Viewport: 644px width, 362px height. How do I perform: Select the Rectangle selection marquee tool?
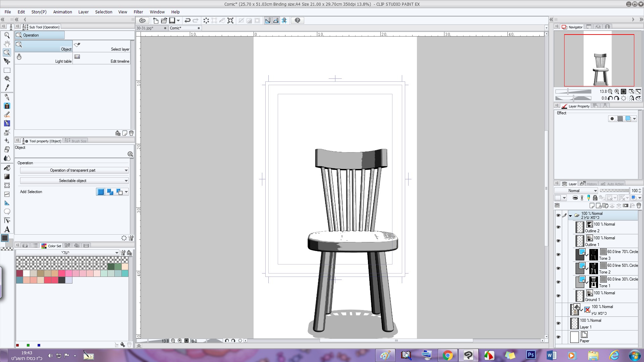click(7, 70)
